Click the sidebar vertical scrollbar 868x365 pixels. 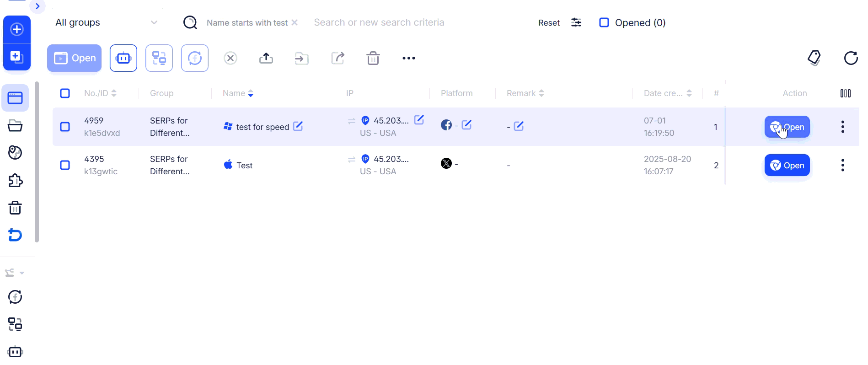(37, 162)
